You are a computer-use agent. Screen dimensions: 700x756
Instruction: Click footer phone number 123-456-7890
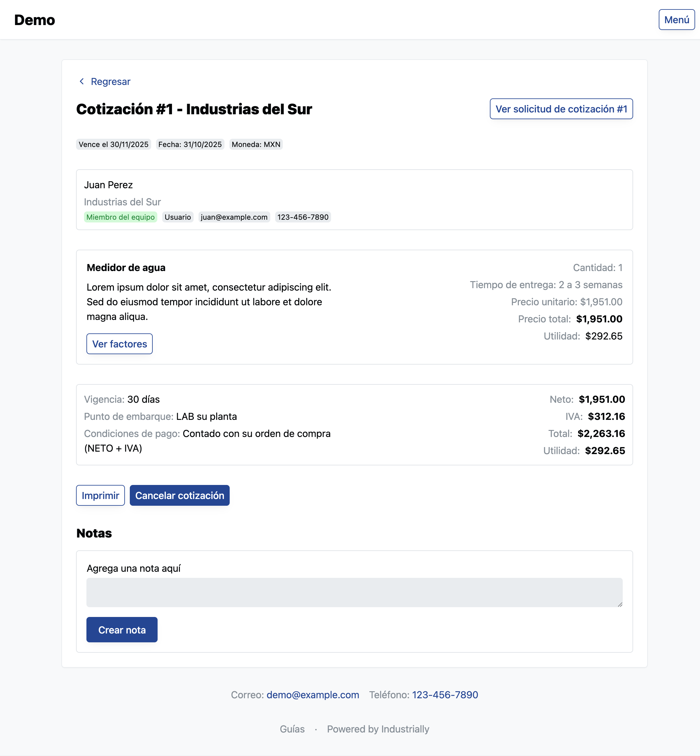(445, 695)
